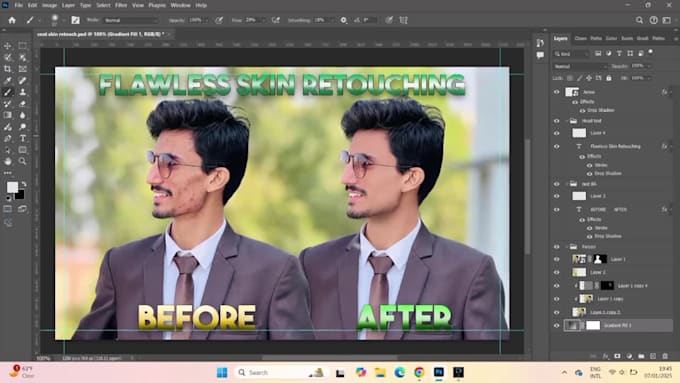Select the Eraser tool
This screenshot has width=680, height=383.
click(x=23, y=104)
